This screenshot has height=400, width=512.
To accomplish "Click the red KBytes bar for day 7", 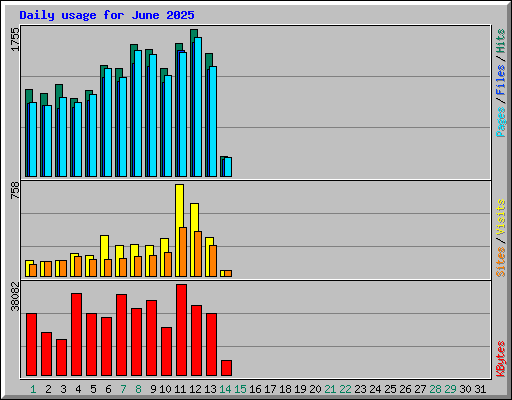I will pyautogui.click(x=121, y=335).
